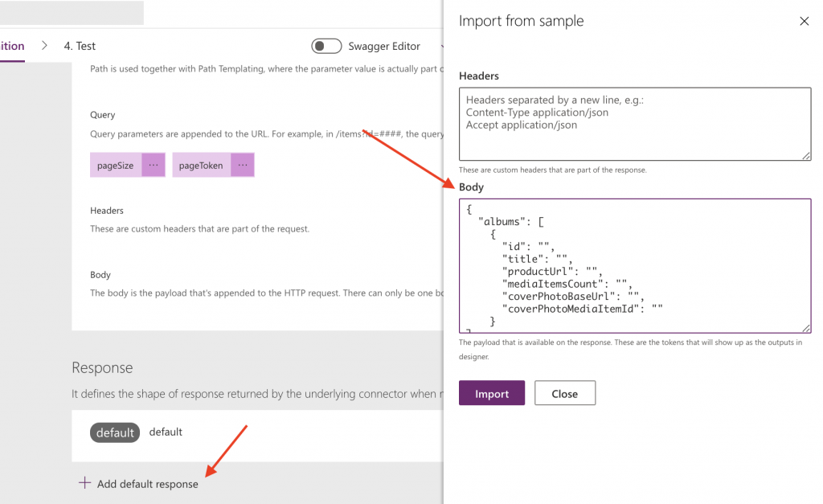Grab the Body text area resize handle
823x504 pixels.
coord(806,328)
